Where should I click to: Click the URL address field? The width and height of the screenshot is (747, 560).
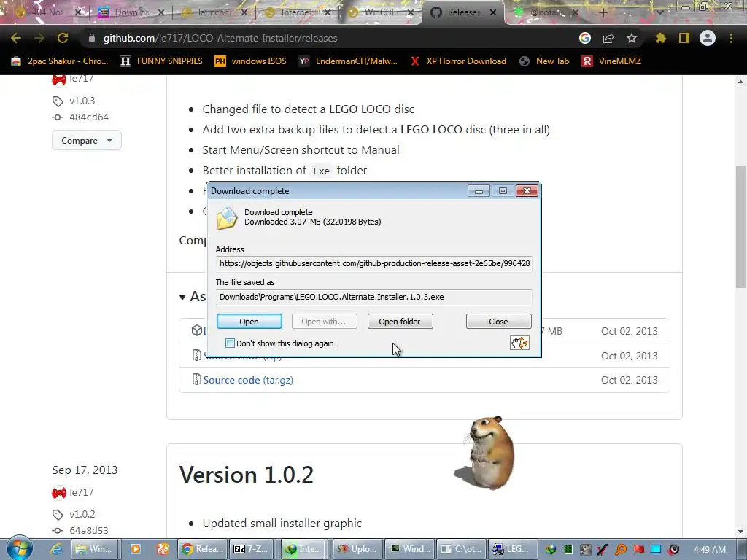(x=329, y=38)
